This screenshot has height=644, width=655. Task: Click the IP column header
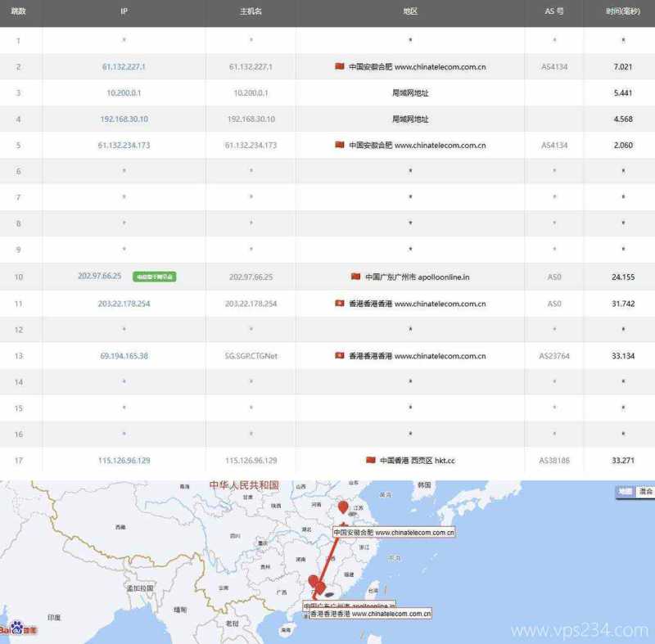pos(124,11)
